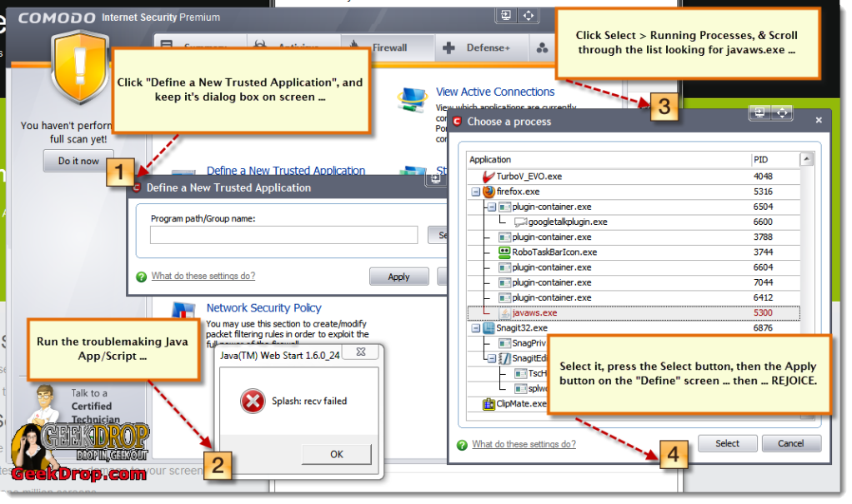Click Cancel in Choose a process dialog
The image size is (852, 504).
click(x=791, y=444)
